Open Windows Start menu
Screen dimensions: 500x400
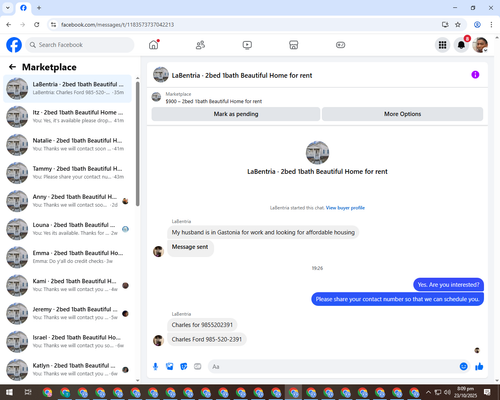tap(9, 392)
